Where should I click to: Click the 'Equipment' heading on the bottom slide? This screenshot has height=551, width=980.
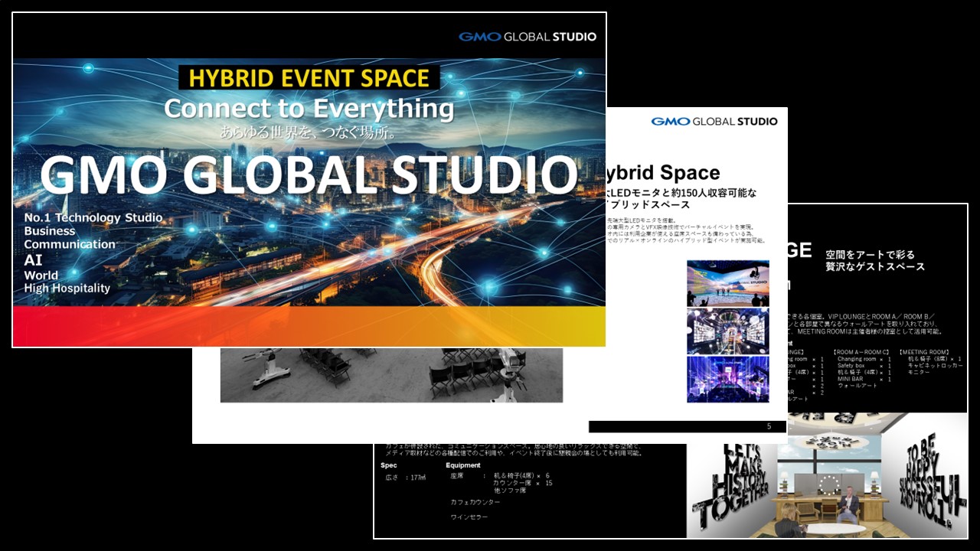[463, 465]
